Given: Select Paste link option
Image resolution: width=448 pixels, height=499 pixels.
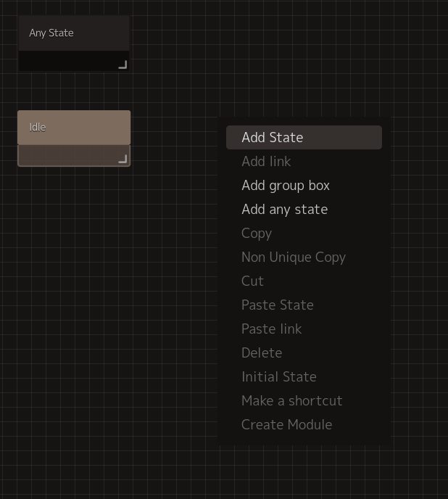Looking at the screenshot, I should (304, 329).
